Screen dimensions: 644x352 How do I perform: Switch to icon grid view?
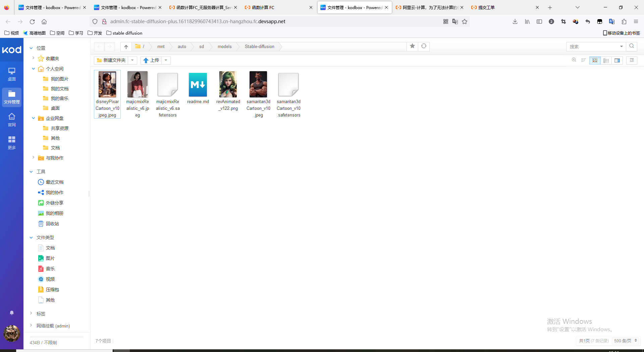pos(595,60)
